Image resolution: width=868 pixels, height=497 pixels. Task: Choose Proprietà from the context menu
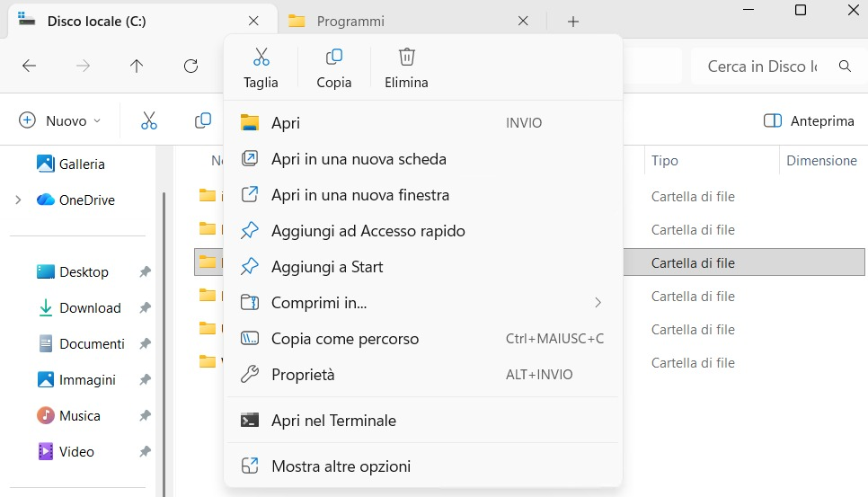coord(303,375)
